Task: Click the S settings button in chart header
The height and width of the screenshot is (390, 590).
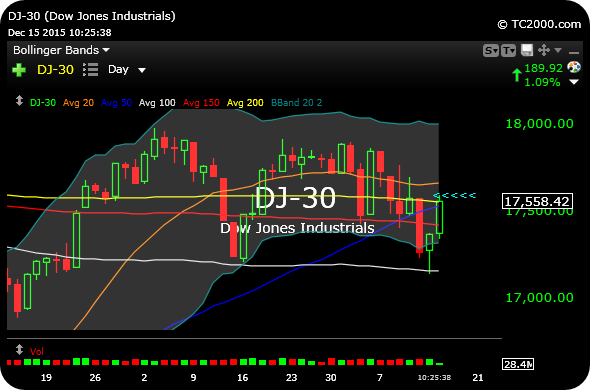Action: [x=491, y=50]
